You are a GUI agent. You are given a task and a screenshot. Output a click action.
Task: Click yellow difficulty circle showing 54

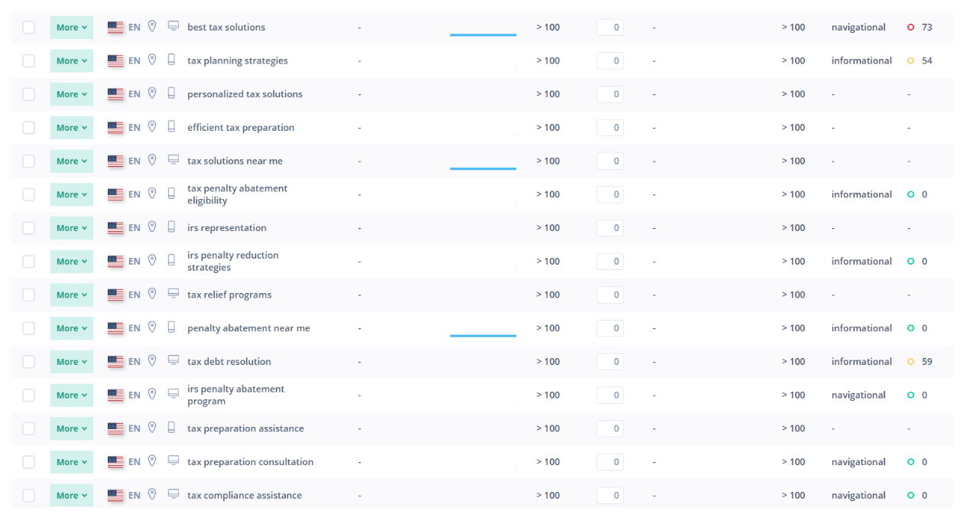tap(910, 61)
